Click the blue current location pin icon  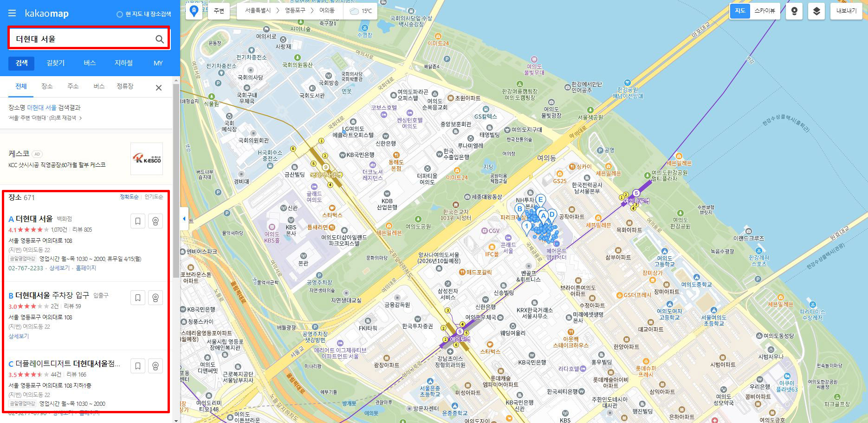click(x=194, y=11)
